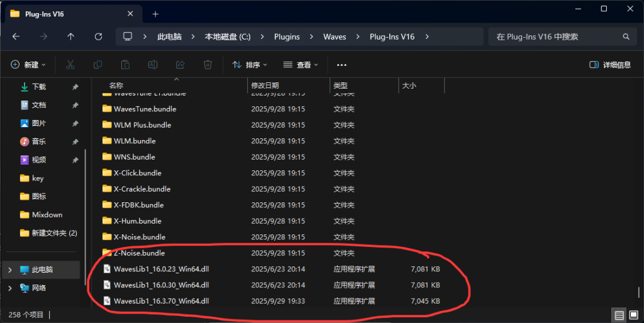644x323 pixels.
Task: Open the 查看 view dropdown
Action: point(301,65)
